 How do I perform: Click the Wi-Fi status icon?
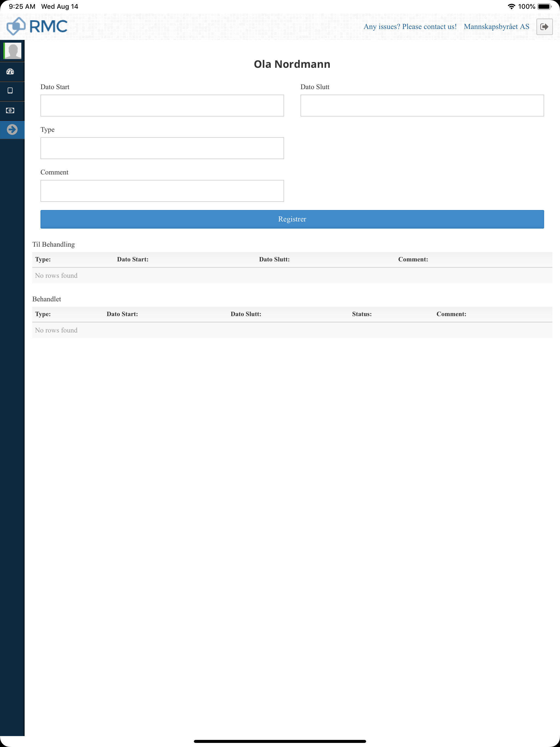pos(511,6)
